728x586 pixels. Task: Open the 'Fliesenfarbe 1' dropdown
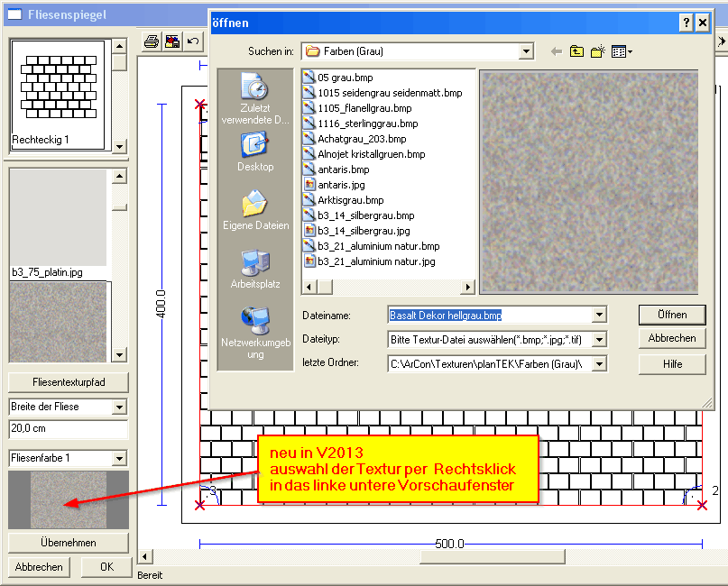(x=120, y=458)
